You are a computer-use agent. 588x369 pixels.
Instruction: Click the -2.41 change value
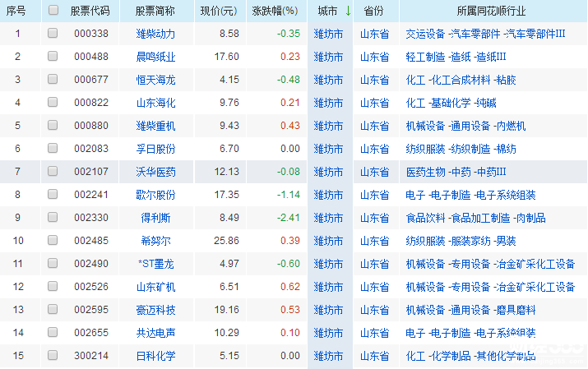pyautogui.click(x=288, y=218)
